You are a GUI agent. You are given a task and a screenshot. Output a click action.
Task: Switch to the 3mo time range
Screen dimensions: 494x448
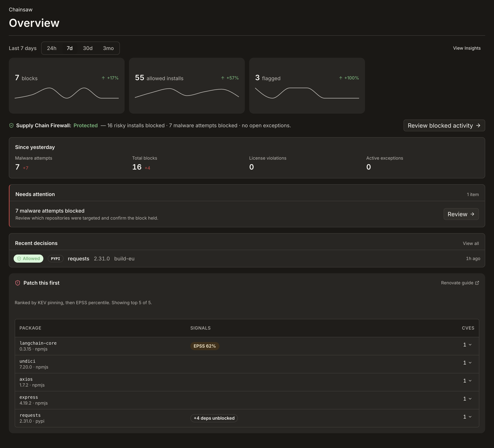[108, 48]
